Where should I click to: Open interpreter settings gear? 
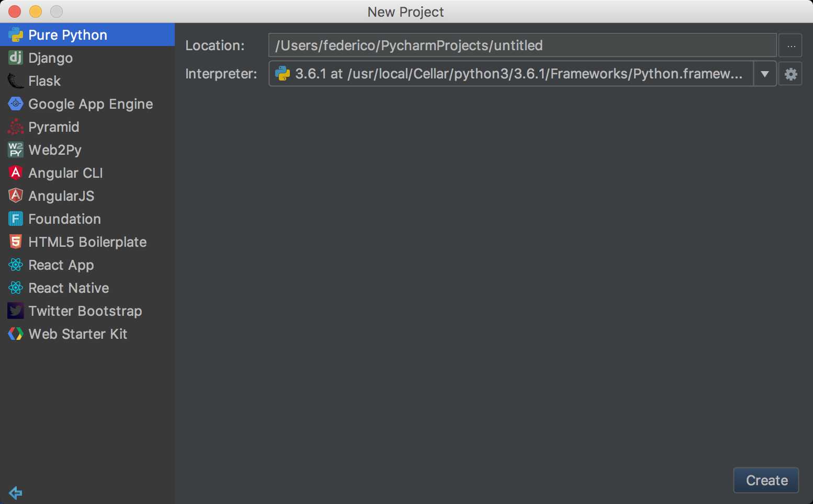coord(791,74)
